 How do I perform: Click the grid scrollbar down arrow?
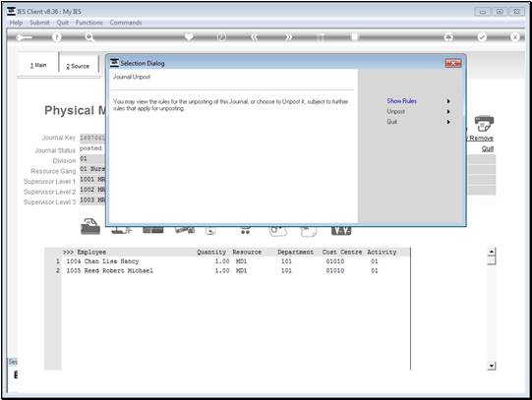(492, 366)
